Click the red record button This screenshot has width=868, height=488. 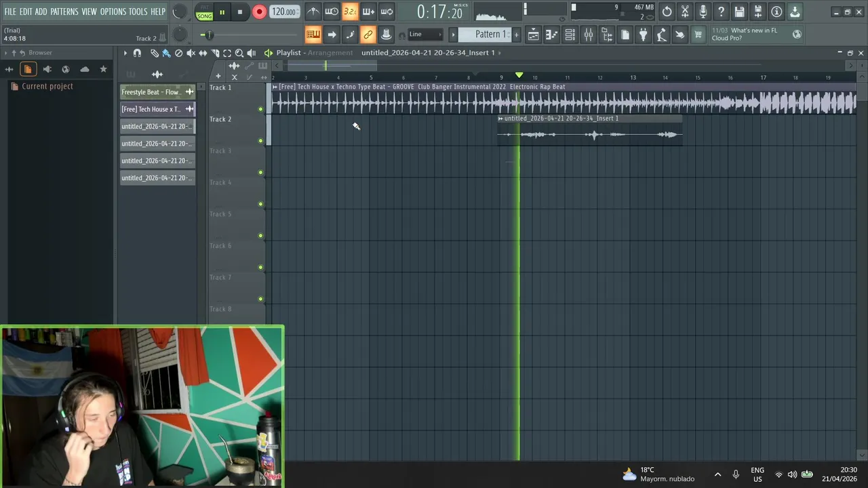tap(259, 12)
